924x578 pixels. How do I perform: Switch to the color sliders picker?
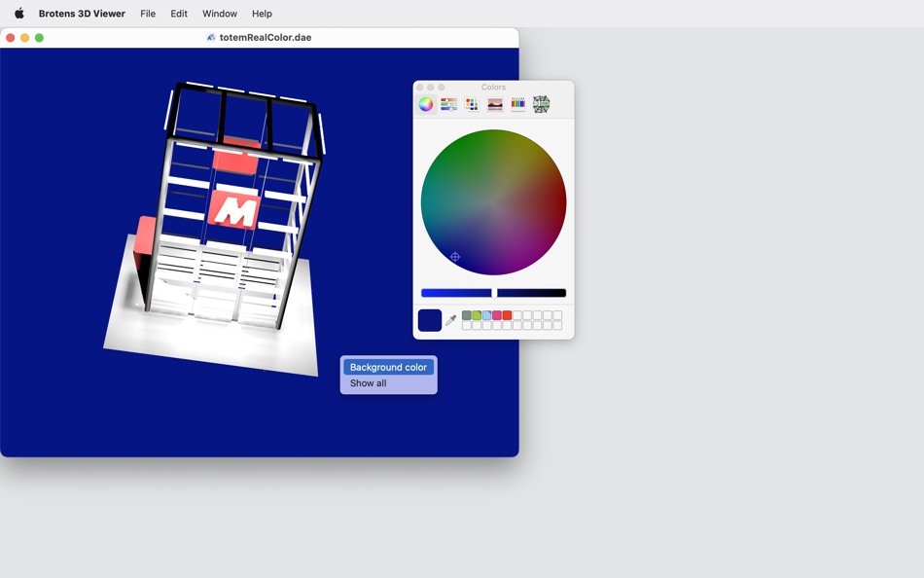[448, 104]
